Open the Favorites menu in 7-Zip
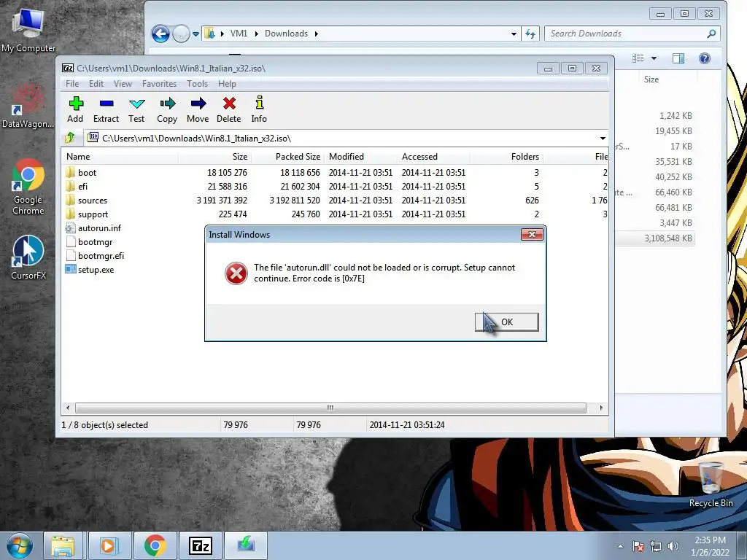The image size is (747, 560). click(x=159, y=84)
